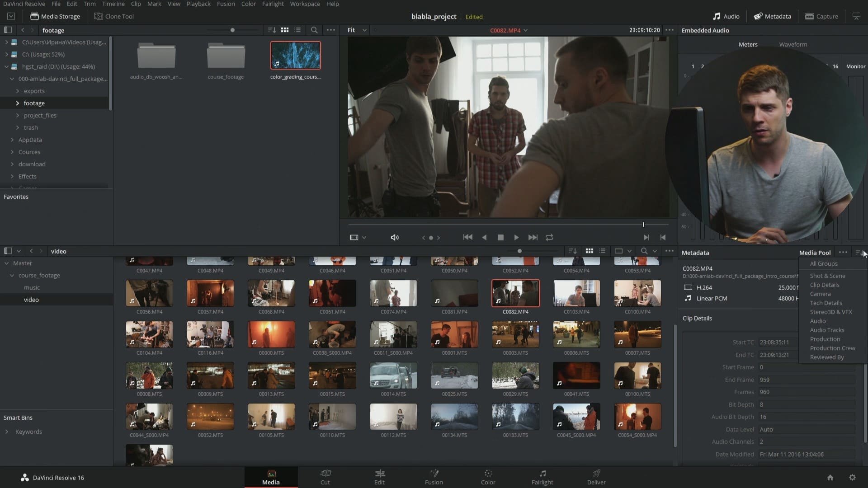The height and width of the screenshot is (488, 868).
Task: Select the Waveform audio display tab
Action: 793,44
